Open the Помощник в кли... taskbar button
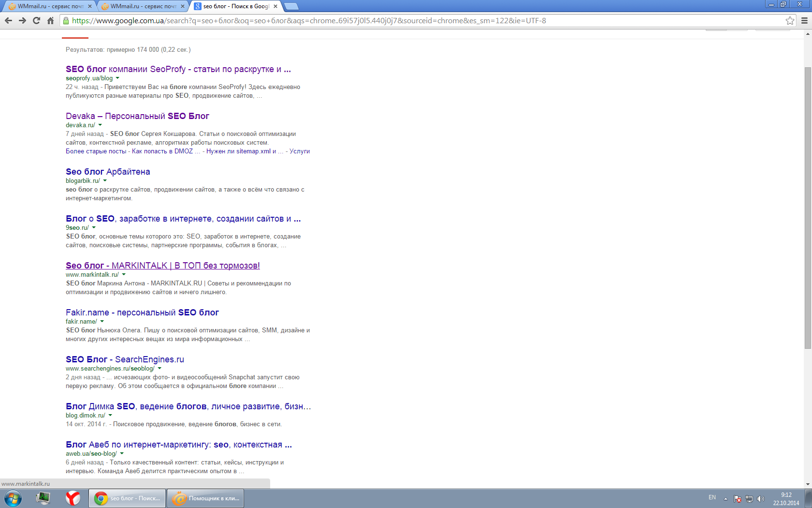Screen dimensions: 812x508 [x=205, y=498]
